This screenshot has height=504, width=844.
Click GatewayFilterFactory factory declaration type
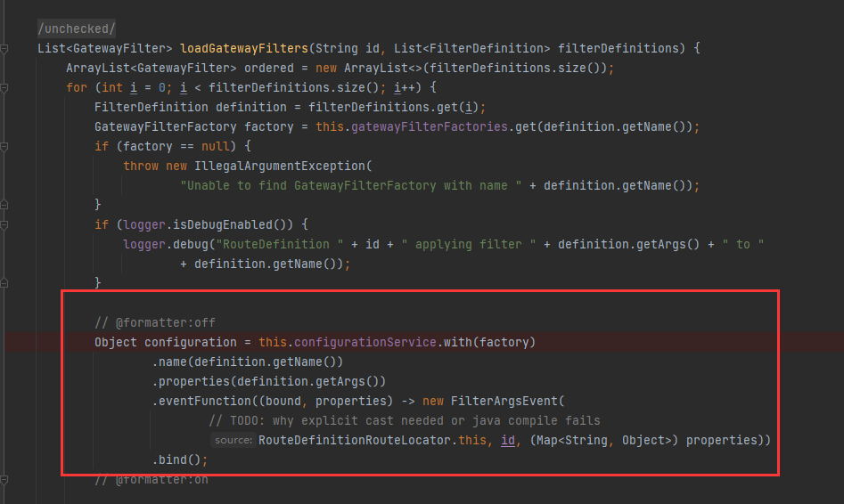click(165, 127)
